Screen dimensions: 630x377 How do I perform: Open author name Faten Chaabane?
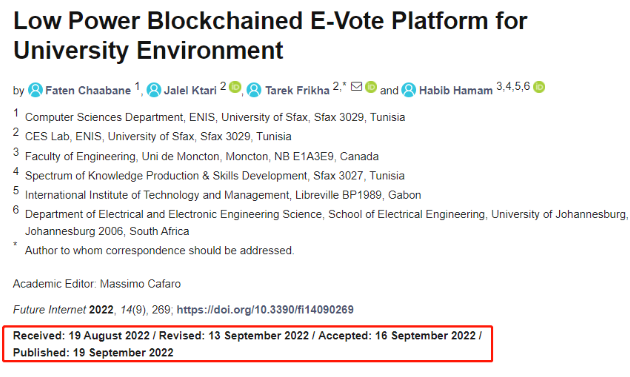coord(88,90)
